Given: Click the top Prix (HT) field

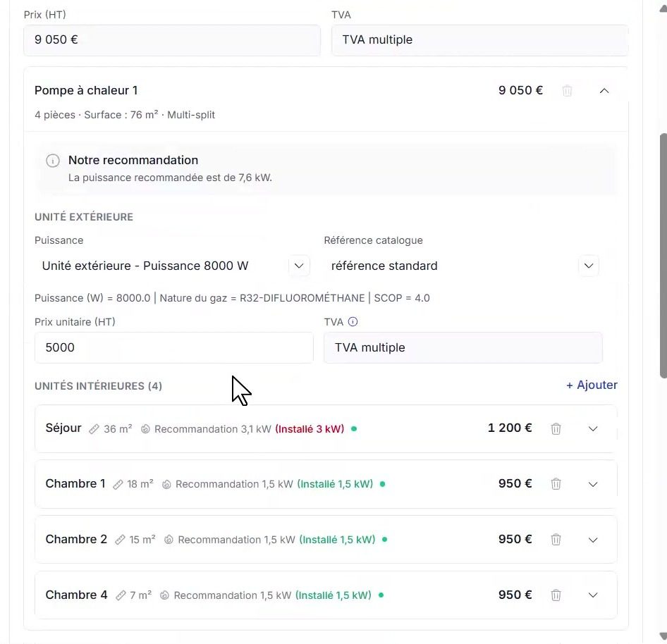Looking at the screenshot, I should (x=172, y=40).
